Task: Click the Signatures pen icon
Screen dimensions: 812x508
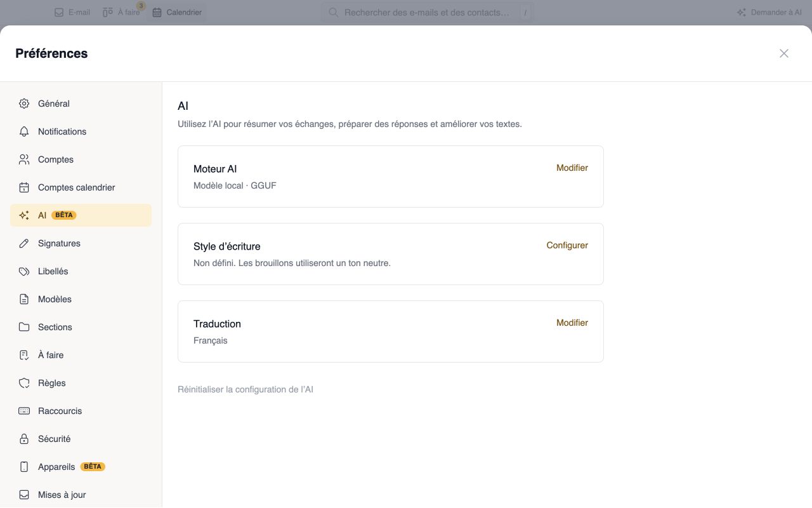Action: click(24, 243)
